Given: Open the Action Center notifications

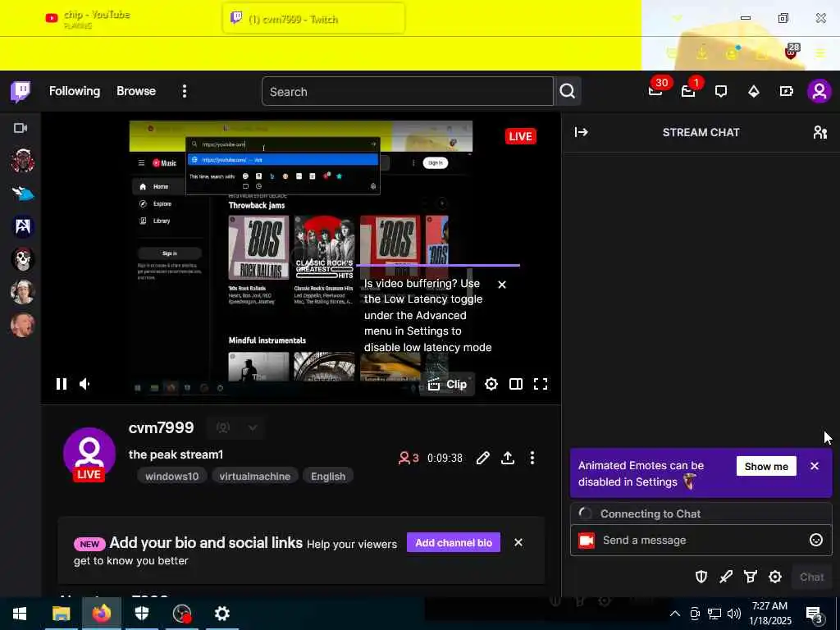Looking at the screenshot, I should [x=815, y=614].
